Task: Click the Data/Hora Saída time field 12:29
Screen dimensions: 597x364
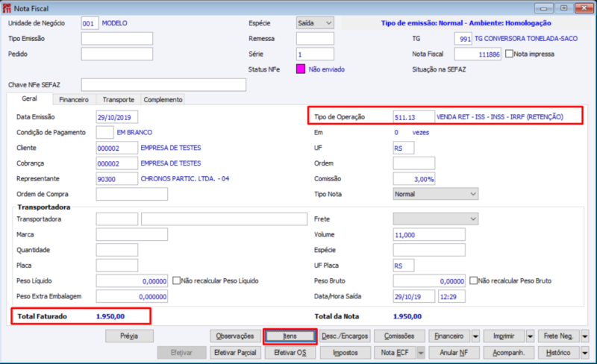Action: coord(451,296)
